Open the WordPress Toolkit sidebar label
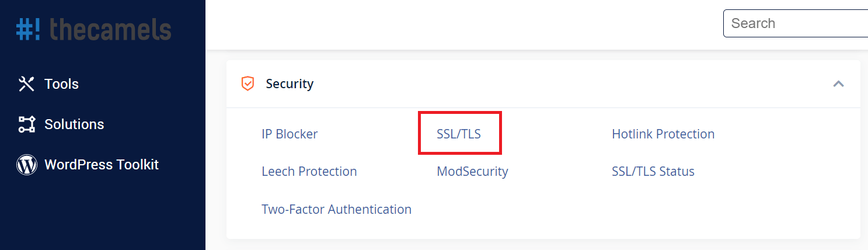The width and height of the screenshot is (868, 250). (102, 165)
